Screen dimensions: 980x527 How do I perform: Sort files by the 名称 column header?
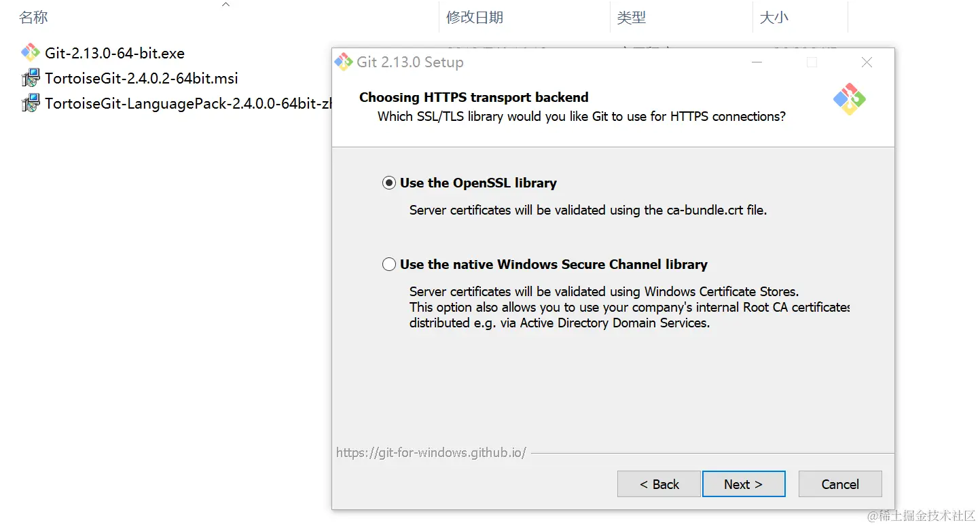click(34, 18)
